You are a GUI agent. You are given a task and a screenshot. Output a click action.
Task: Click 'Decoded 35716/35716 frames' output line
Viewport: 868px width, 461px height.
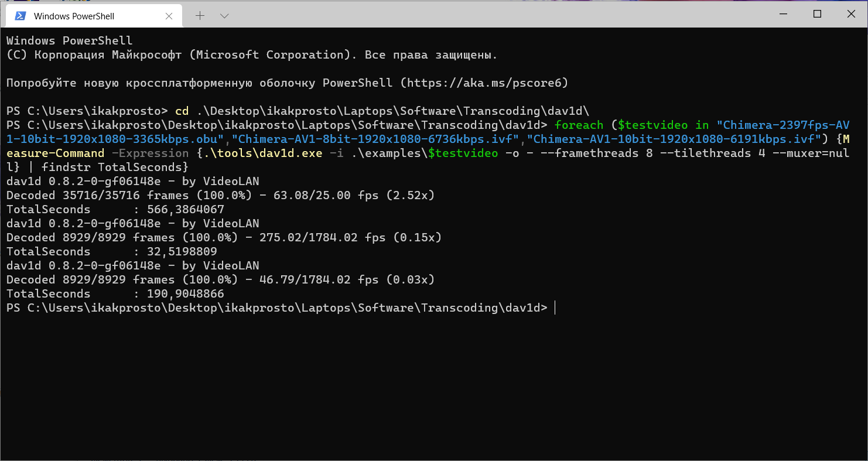coord(221,195)
